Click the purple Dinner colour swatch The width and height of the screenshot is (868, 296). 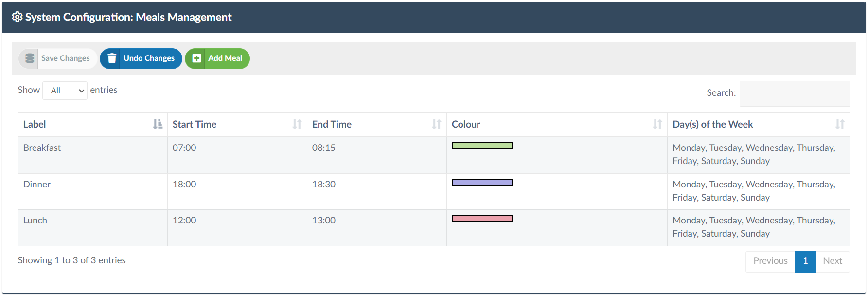point(482,183)
